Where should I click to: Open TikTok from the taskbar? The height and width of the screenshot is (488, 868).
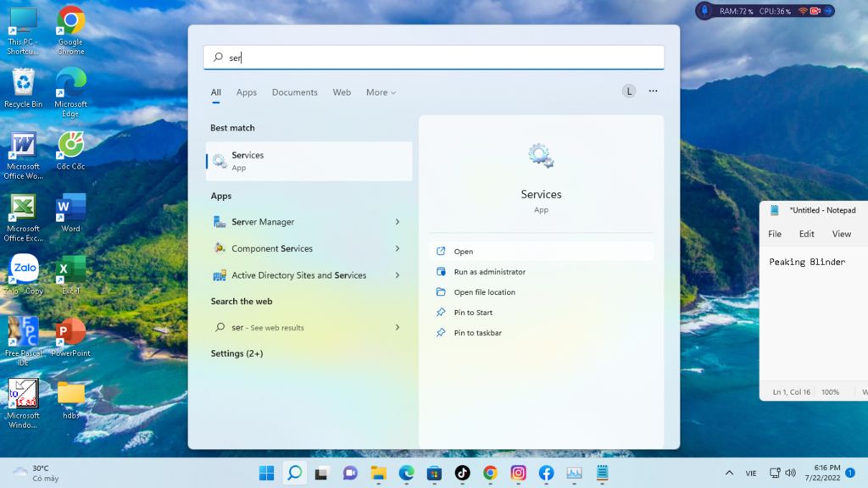(x=462, y=473)
